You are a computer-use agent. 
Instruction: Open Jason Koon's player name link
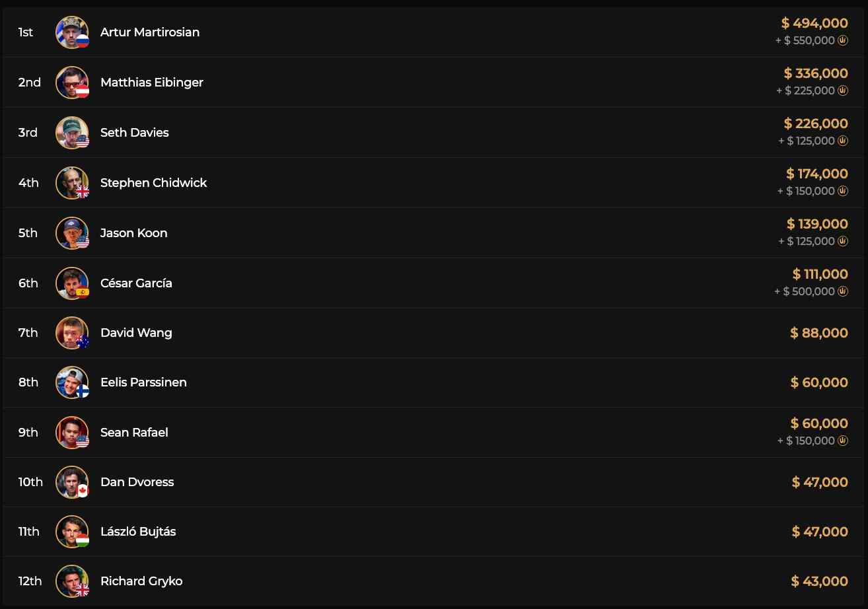[133, 233]
